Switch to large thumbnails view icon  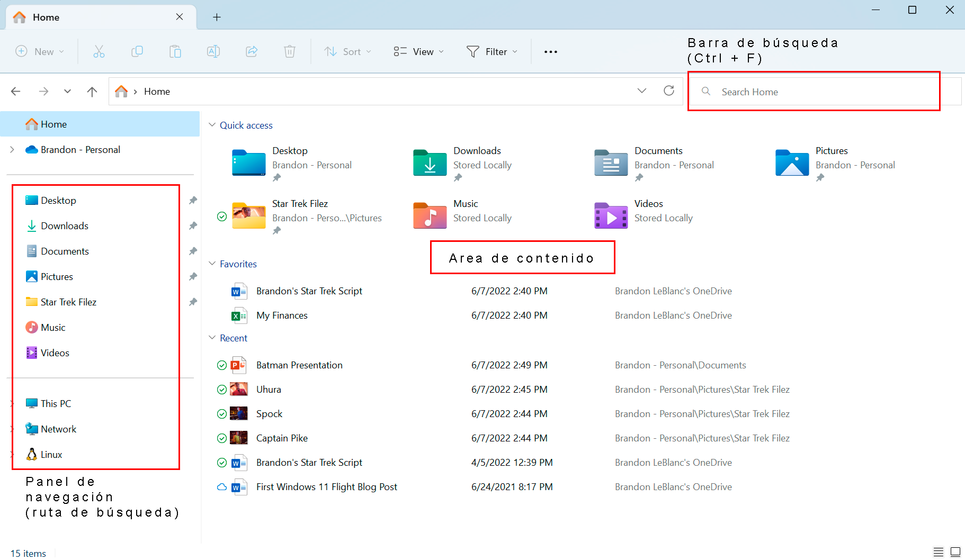click(x=955, y=552)
